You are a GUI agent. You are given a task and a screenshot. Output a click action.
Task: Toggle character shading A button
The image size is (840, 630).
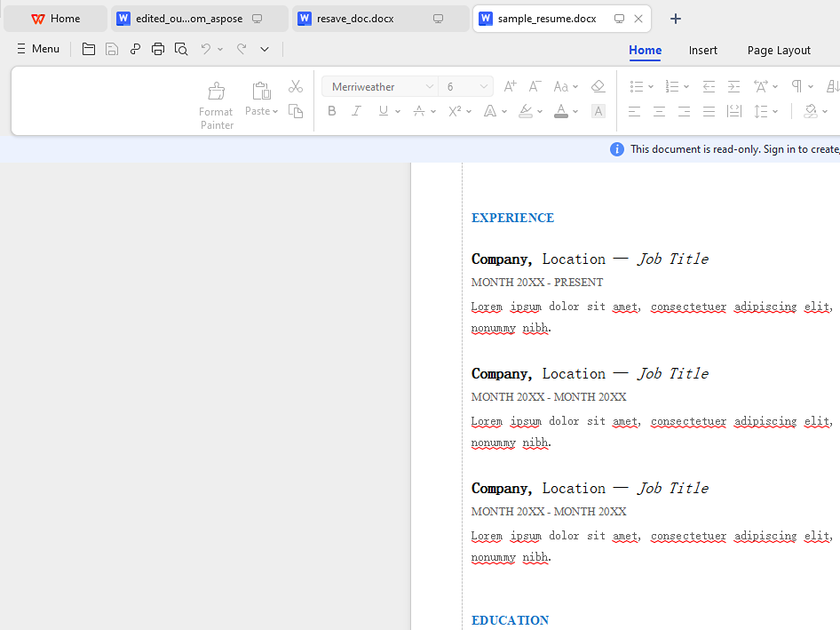tap(598, 111)
